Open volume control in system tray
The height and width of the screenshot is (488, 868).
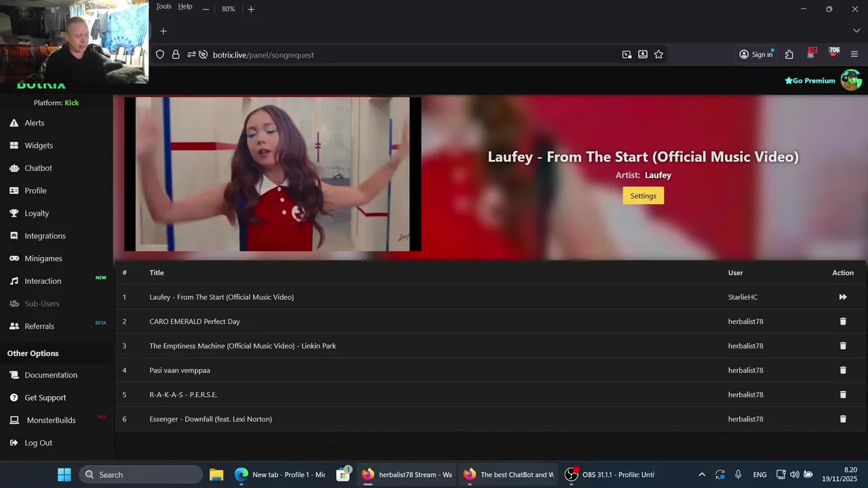(795, 474)
